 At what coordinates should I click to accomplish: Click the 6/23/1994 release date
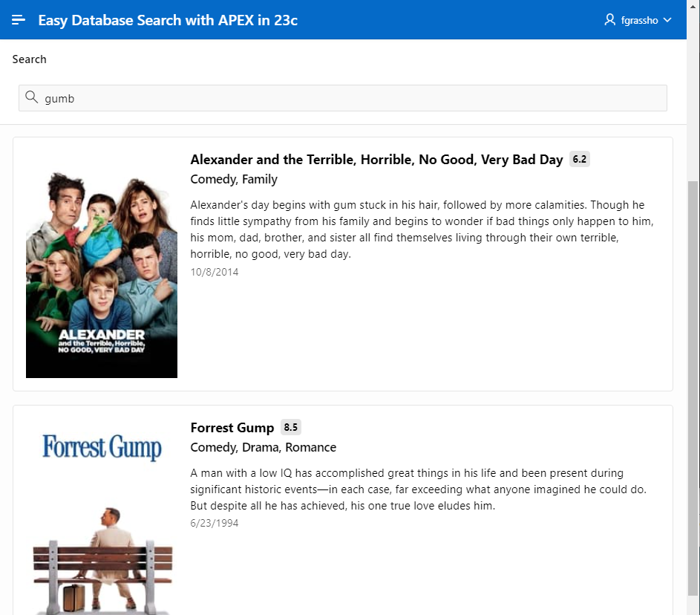tap(215, 523)
